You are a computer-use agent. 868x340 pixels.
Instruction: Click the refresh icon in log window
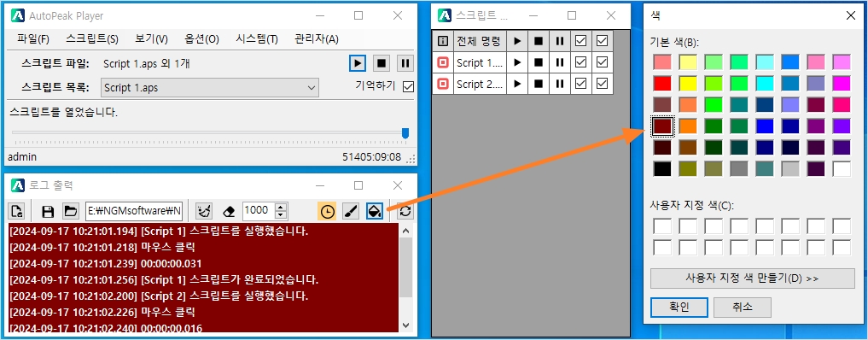tap(405, 211)
